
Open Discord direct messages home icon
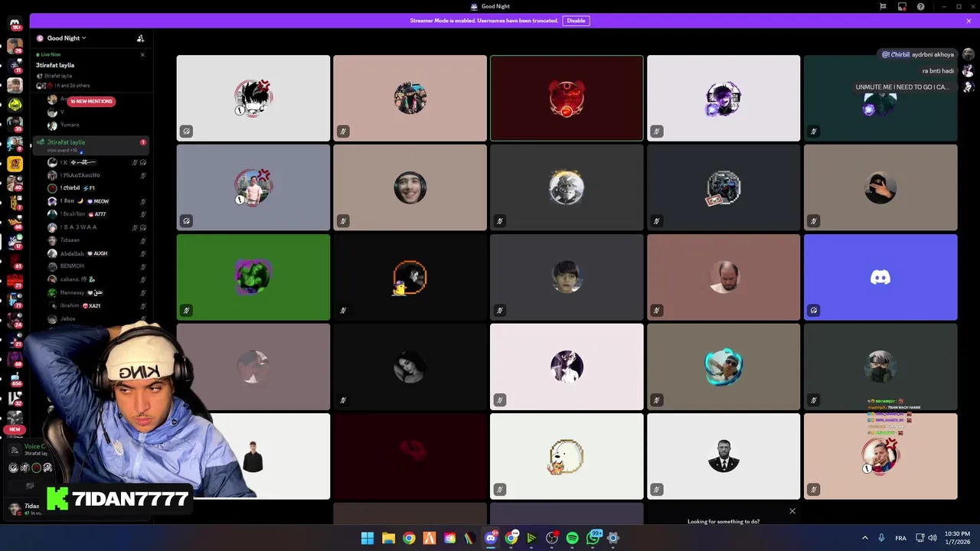point(15,24)
